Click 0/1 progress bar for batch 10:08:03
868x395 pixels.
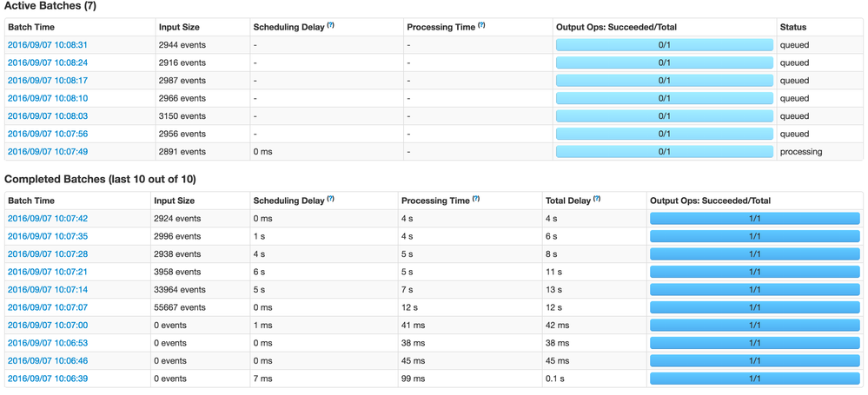665,116
